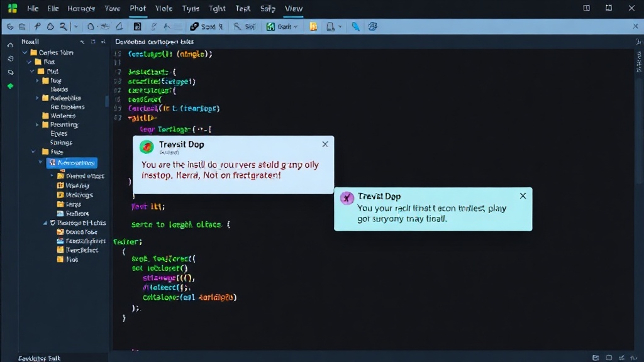The width and height of the screenshot is (644, 362).
Task: Click the magnifier search icon in toolbar
Action: coord(64,26)
